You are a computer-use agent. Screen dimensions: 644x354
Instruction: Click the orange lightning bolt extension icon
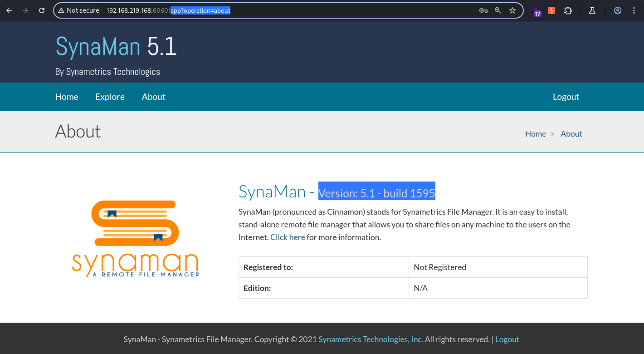(x=551, y=10)
